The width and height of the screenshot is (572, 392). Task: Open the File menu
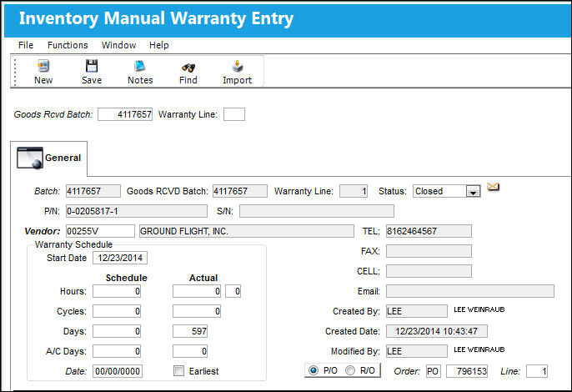point(26,45)
